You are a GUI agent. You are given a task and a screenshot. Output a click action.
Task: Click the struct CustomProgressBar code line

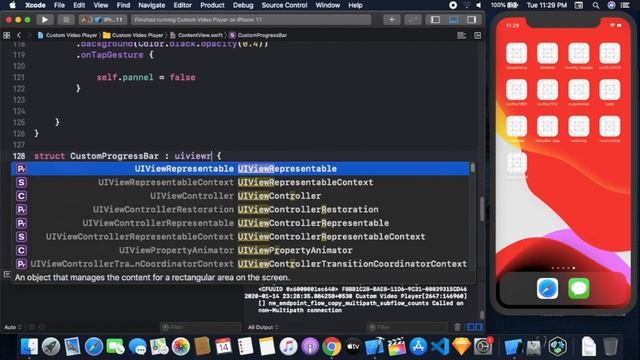coord(127,156)
